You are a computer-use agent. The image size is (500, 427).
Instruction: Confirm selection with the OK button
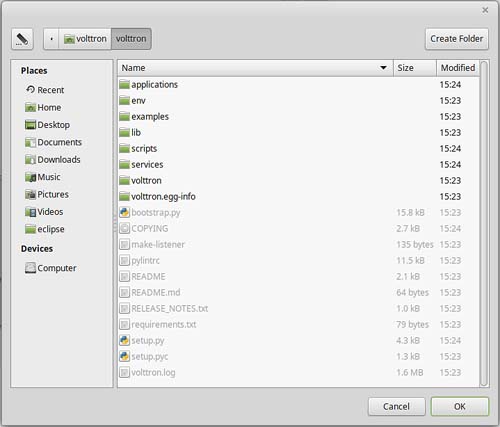pos(460,406)
